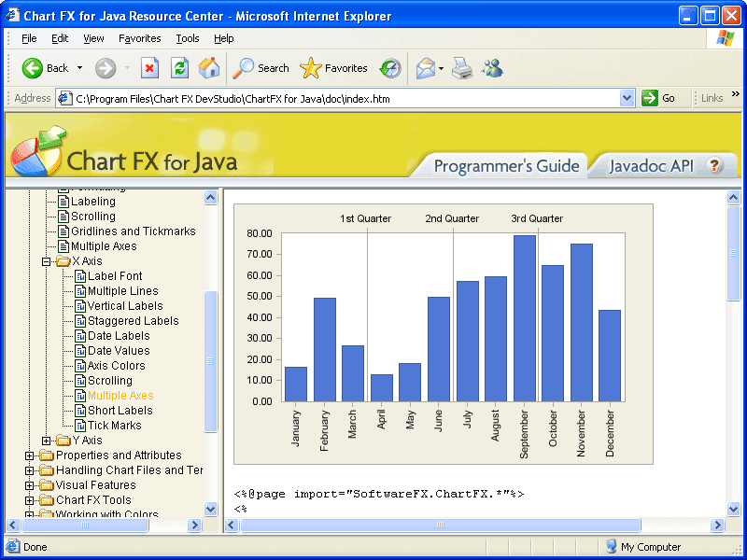Image resolution: width=747 pixels, height=560 pixels.
Task: Switch to the Programmer's Guide tab
Action: pyautogui.click(x=506, y=166)
